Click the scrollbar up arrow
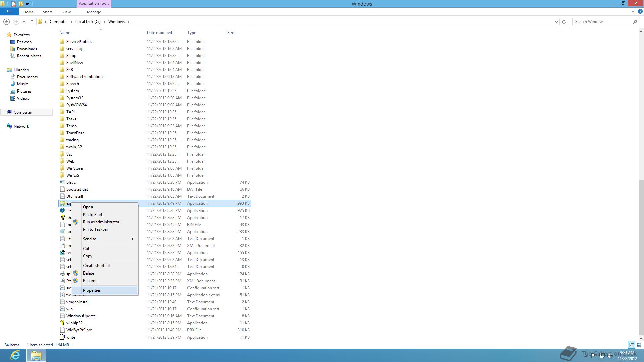 [x=641, y=32]
